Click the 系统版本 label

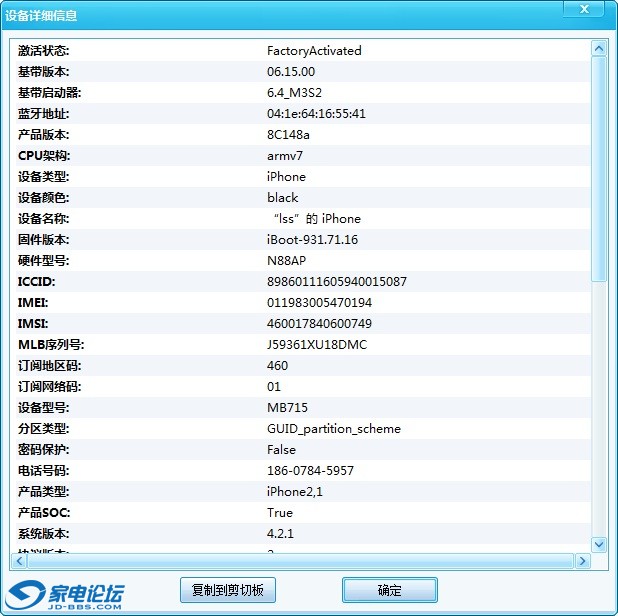pos(43,534)
